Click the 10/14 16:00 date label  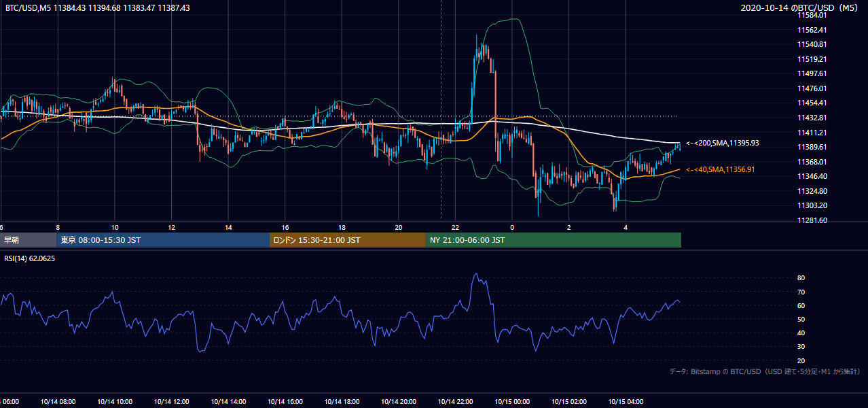(x=285, y=402)
